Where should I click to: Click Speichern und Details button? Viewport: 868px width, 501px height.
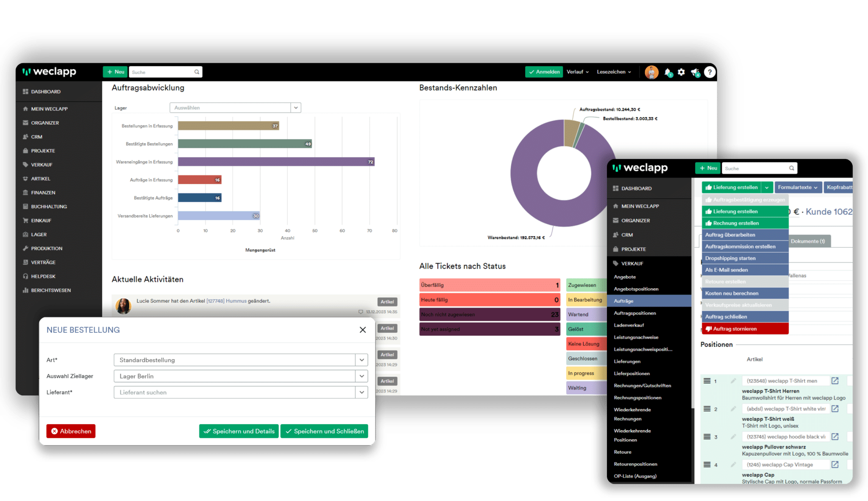pyautogui.click(x=239, y=431)
